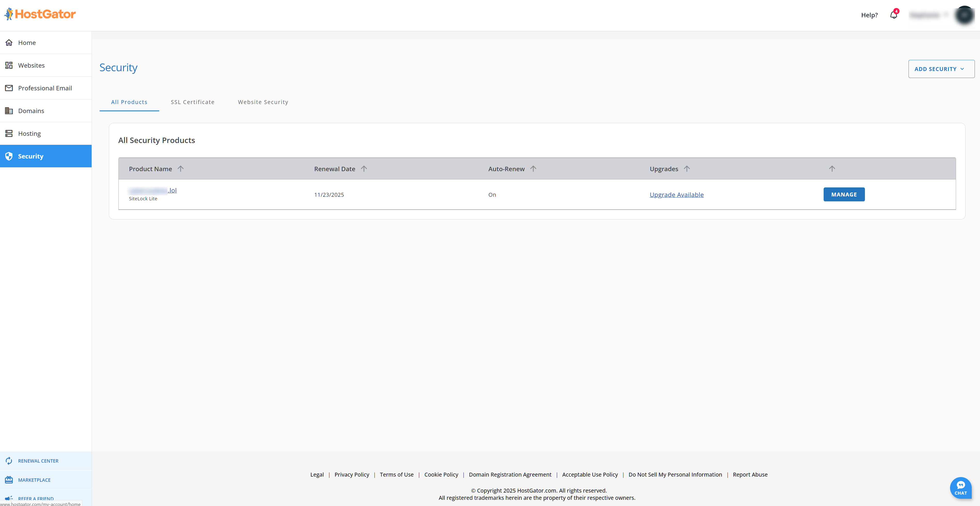Sort table by Product Name arrow
This screenshot has width=980, height=506.
point(180,169)
